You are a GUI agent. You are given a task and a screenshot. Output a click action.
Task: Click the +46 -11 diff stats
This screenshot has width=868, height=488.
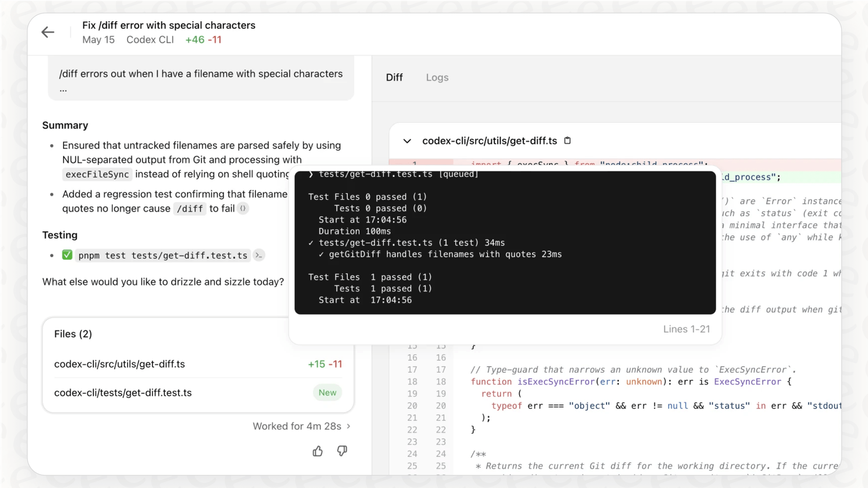click(204, 39)
